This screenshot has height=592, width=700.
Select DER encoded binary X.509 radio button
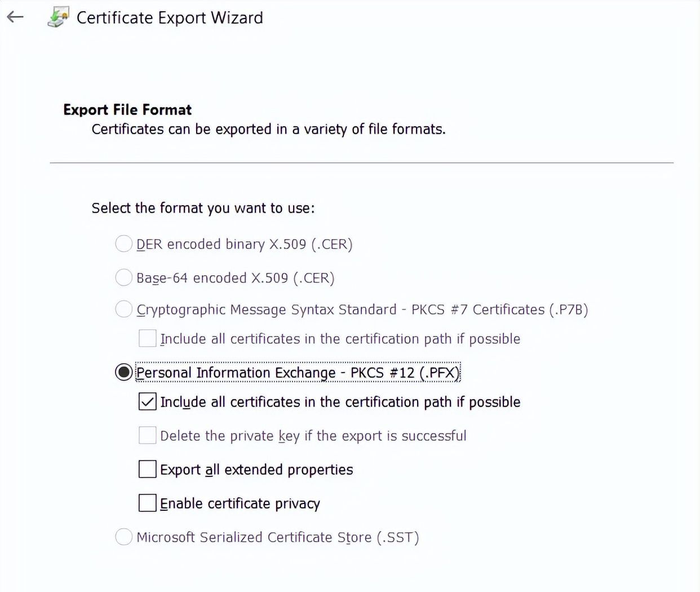coord(123,244)
